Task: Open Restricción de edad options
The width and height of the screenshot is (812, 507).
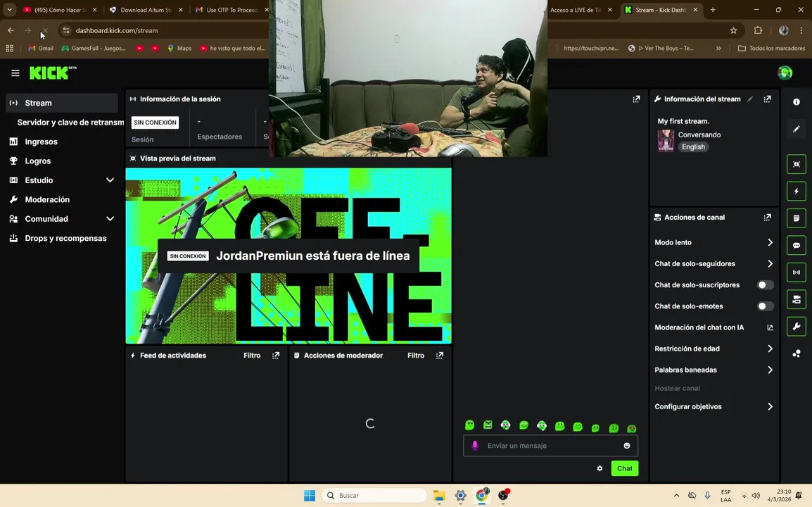Action: [713, 349]
